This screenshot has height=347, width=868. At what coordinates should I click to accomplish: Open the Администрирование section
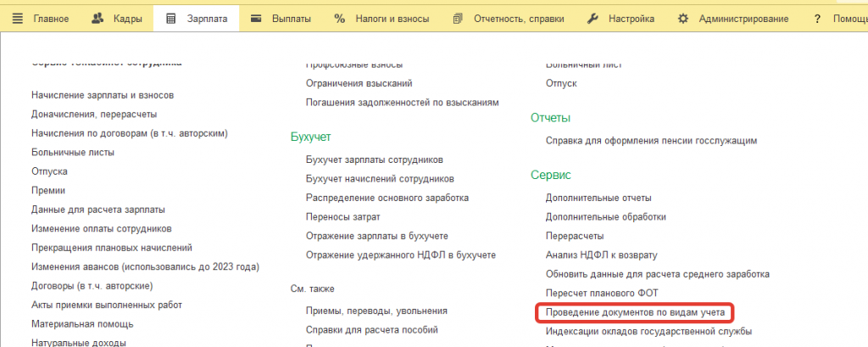743,19
